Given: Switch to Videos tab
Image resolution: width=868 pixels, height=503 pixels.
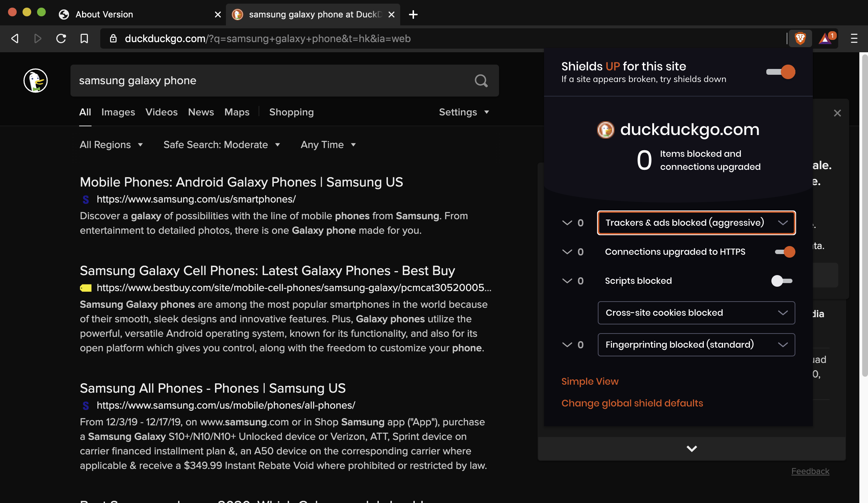Looking at the screenshot, I should pos(162,112).
